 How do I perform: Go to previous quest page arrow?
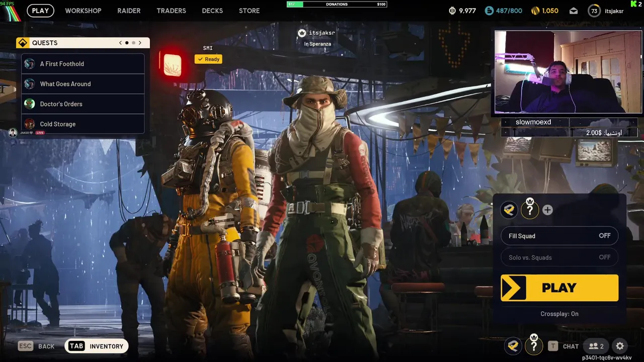tap(120, 43)
